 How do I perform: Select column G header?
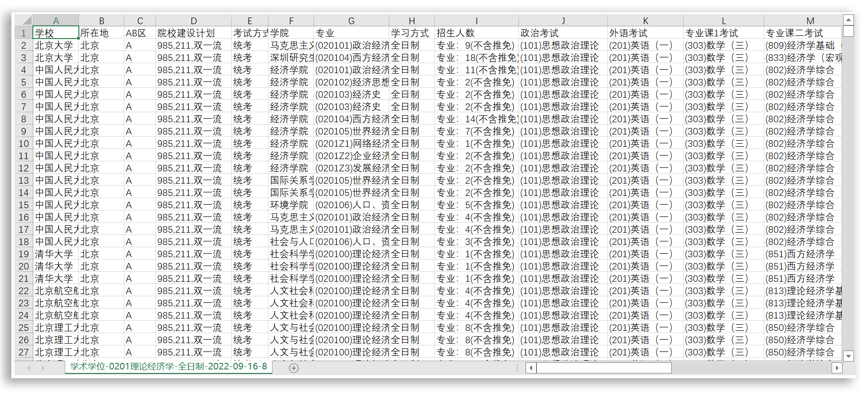click(351, 21)
